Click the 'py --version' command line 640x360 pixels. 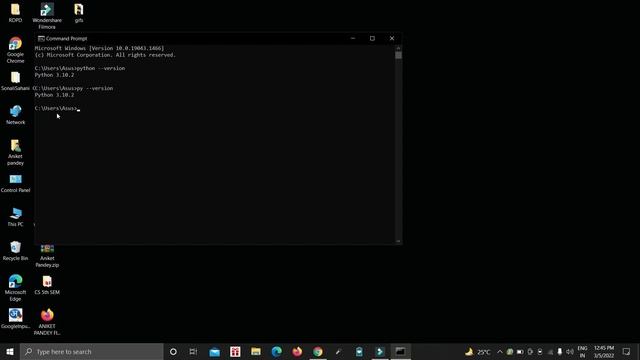coord(74,88)
